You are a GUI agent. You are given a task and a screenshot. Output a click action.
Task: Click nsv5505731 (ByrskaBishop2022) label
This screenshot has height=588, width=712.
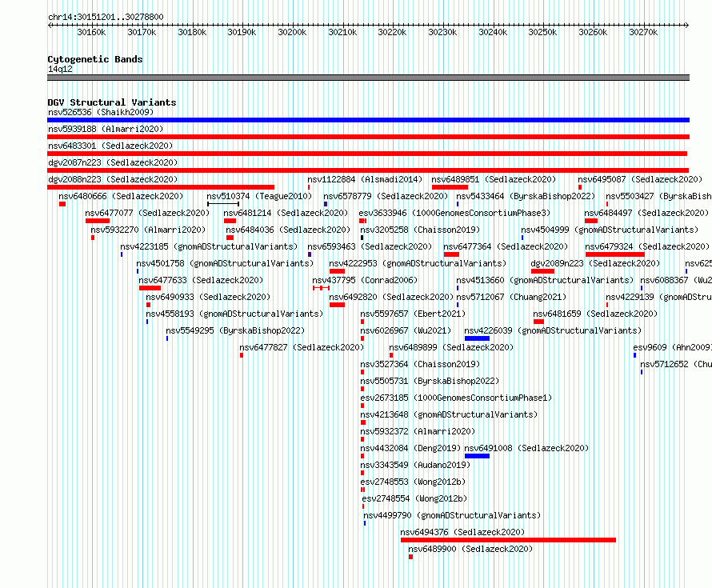(x=430, y=381)
